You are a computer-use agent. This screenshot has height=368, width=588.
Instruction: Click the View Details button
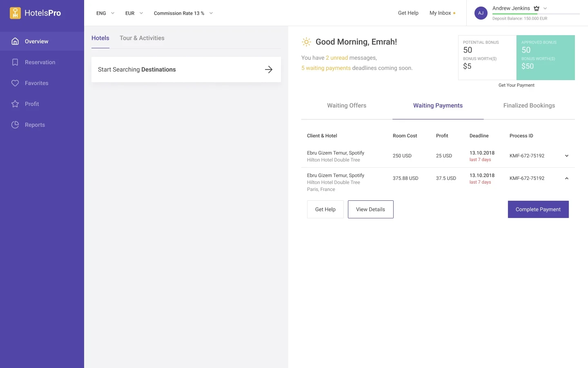point(371,209)
